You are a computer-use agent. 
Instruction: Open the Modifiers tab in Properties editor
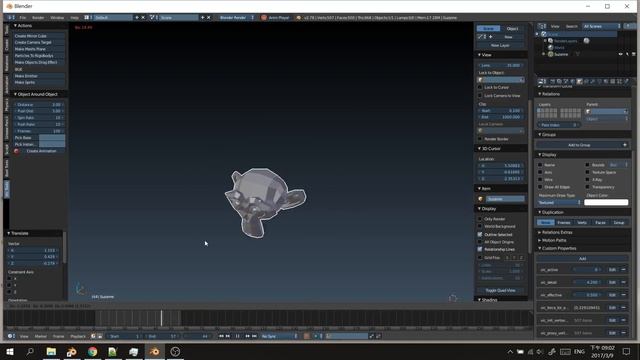coord(592,82)
